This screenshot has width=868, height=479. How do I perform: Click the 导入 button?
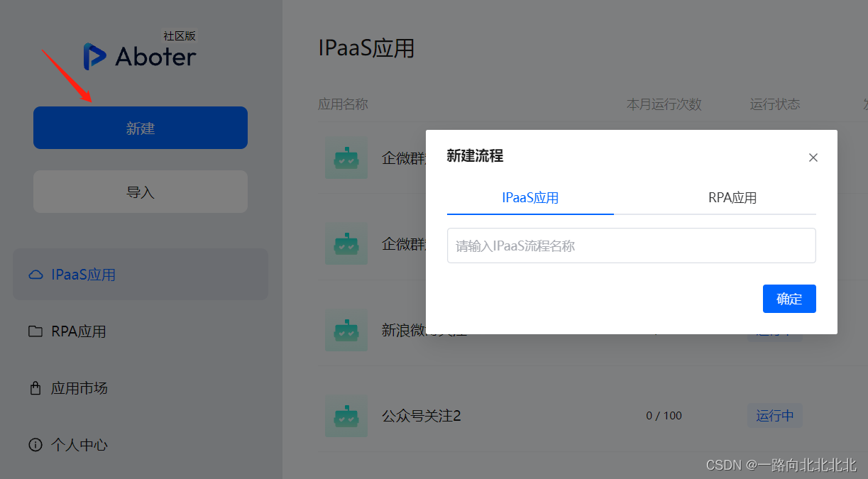click(140, 191)
